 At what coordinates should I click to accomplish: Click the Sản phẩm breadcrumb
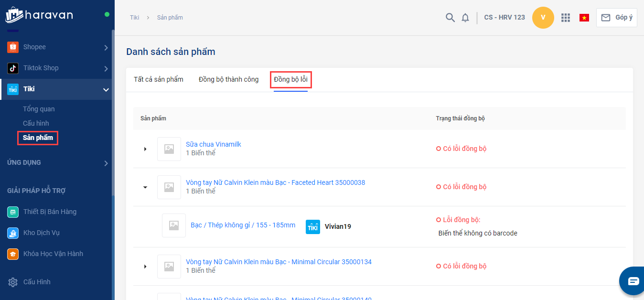tap(170, 17)
